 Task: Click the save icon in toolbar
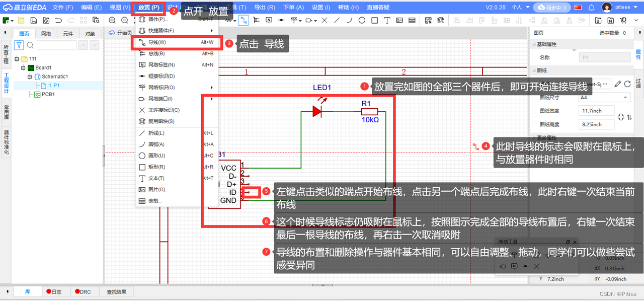coord(33,20)
